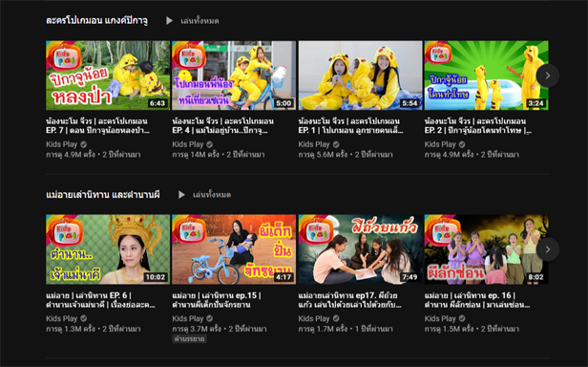This screenshot has height=367, width=588.
Task: Click Kids Play channel under EP. 6 นาคี video
Action: (62, 318)
